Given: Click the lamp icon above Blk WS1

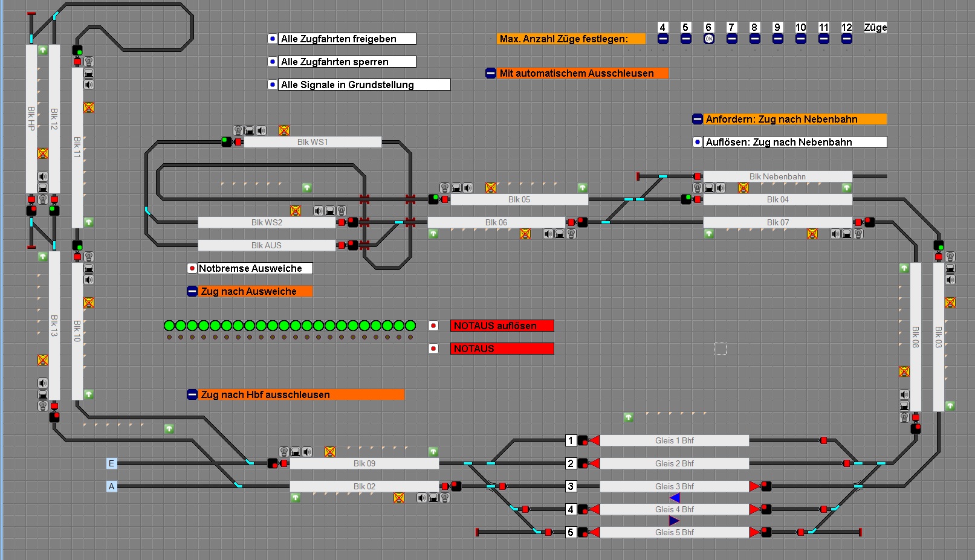Looking at the screenshot, I should (x=238, y=130).
